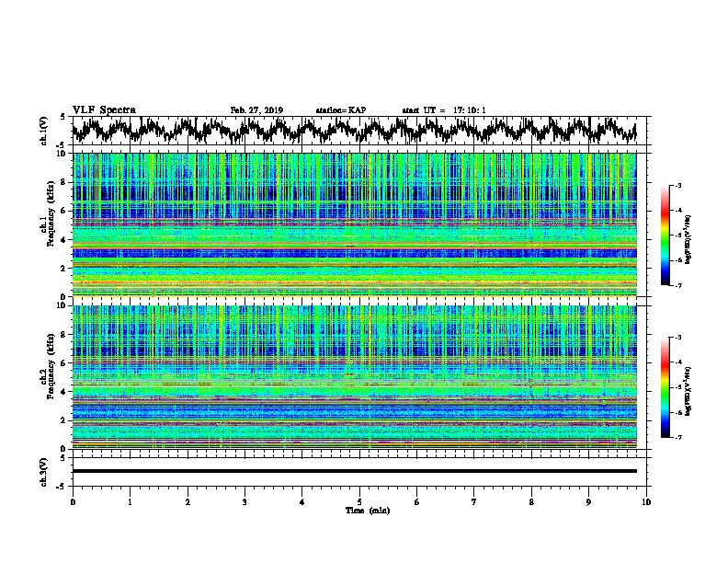This screenshot has height=563, width=728.
Task: Click the "ch.3(V)" axis label
Action: (44, 472)
